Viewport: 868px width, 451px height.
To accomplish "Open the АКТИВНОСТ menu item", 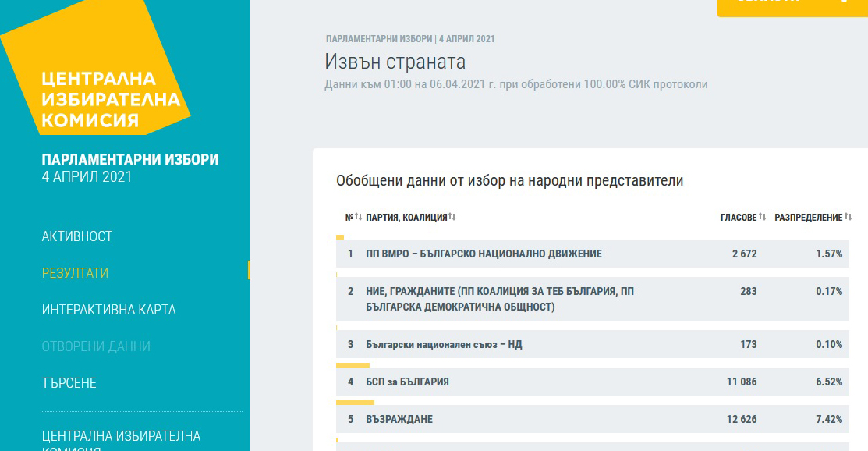I will pos(77,236).
